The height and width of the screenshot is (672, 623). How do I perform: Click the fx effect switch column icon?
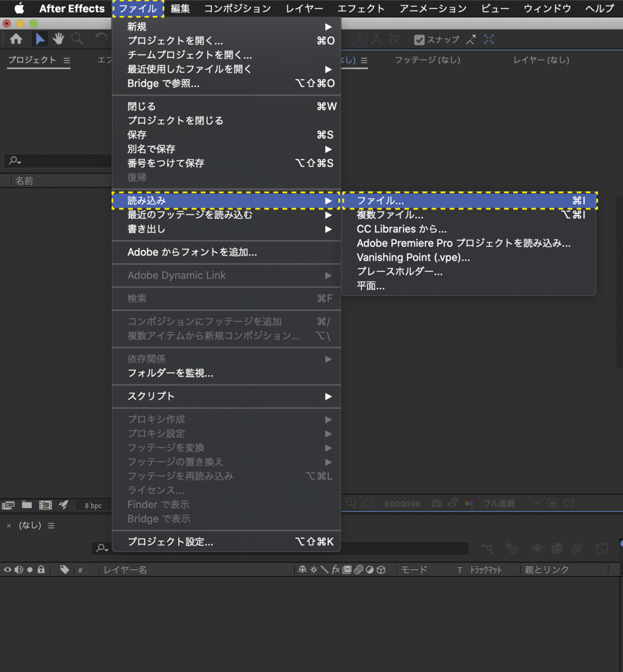tap(336, 570)
